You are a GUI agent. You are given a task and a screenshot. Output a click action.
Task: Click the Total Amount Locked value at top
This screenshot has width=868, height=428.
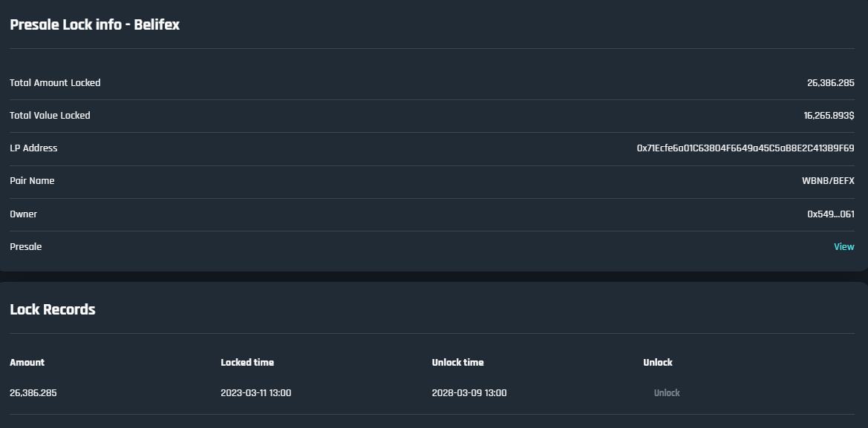pos(830,83)
